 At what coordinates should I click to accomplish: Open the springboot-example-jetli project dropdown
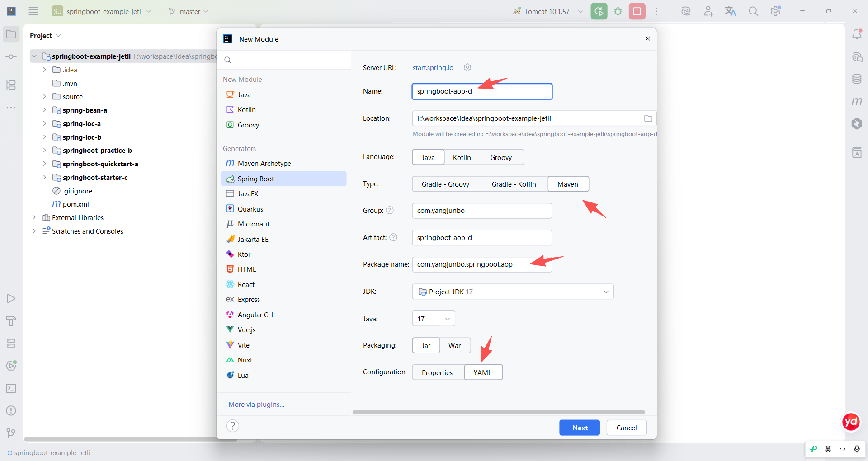point(102,11)
